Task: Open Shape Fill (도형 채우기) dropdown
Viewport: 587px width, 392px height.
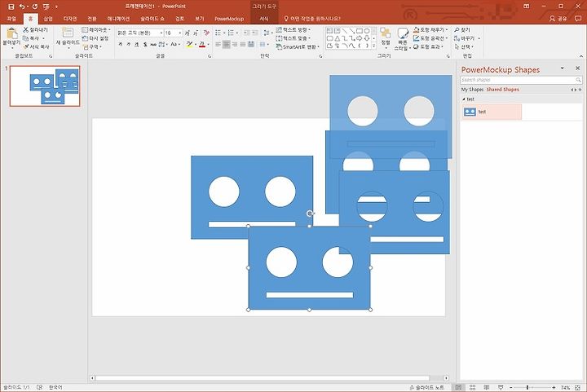Action: tap(430, 29)
